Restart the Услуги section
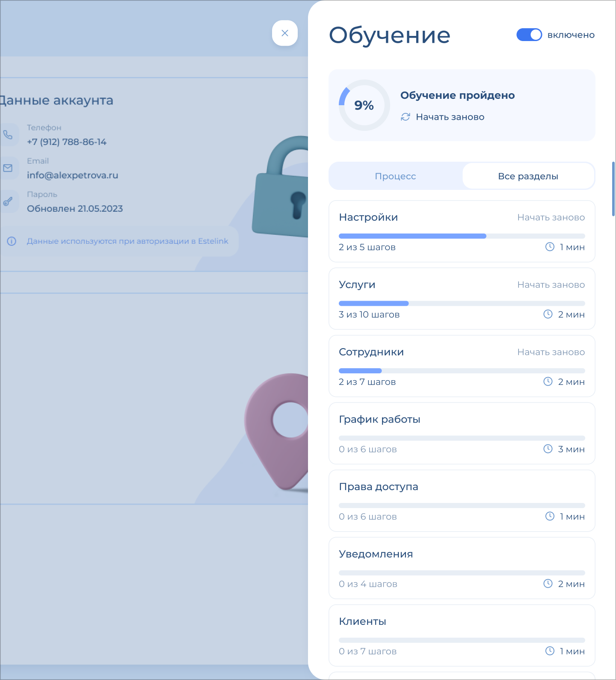This screenshot has height=680, width=616. pos(551,285)
